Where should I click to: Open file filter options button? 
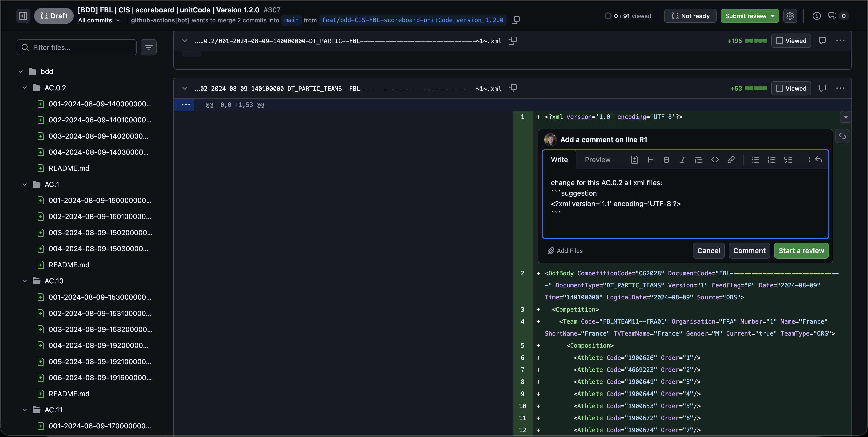point(148,47)
